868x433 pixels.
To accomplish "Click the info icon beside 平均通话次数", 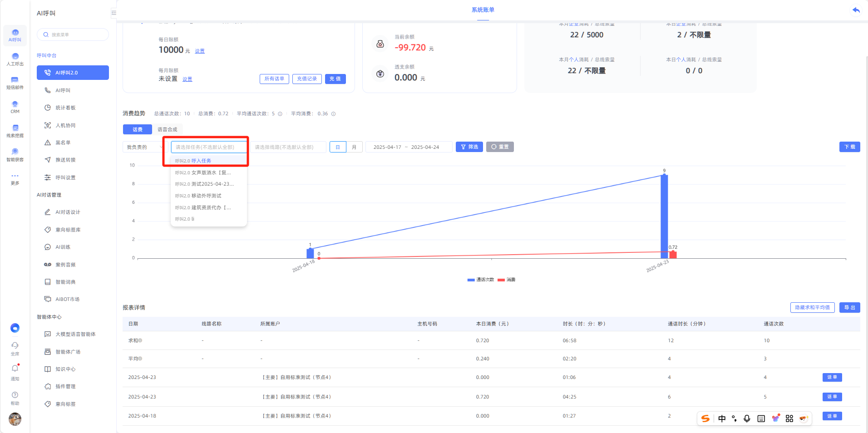I will click(280, 114).
